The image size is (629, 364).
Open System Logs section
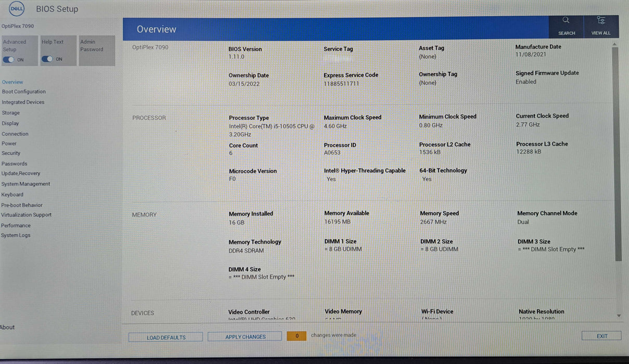pyautogui.click(x=16, y=235)
